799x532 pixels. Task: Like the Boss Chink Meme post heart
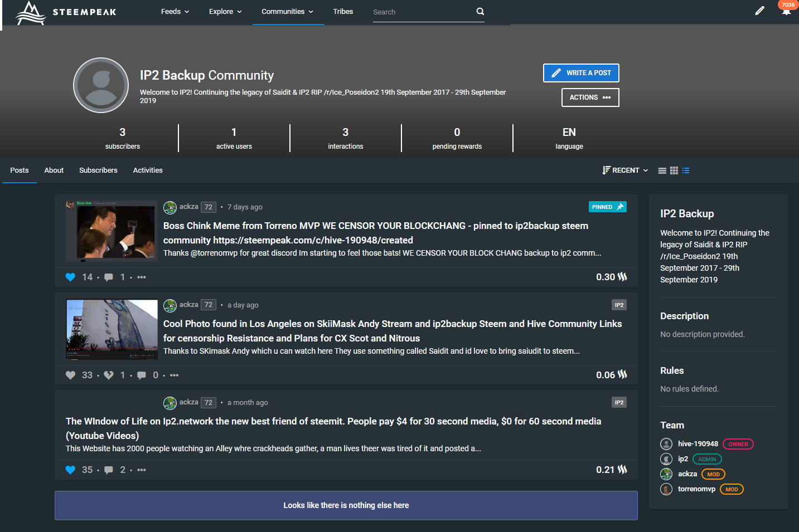click(x=70, y=277)
